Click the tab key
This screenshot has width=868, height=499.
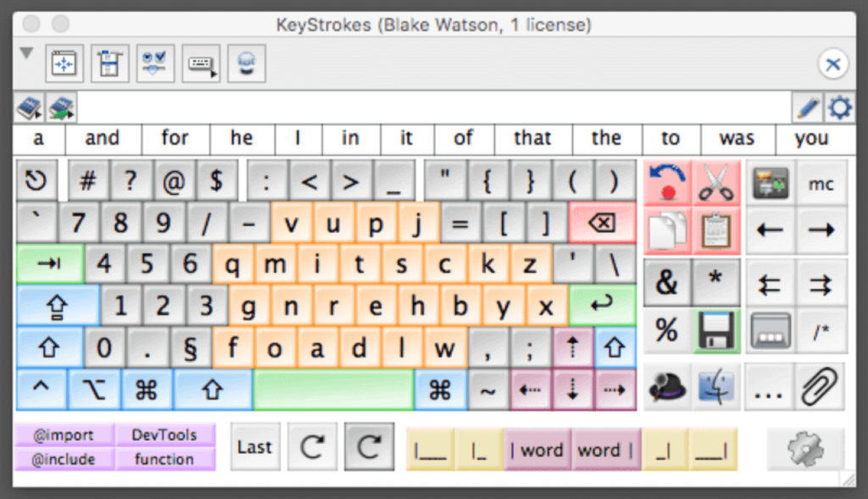click(x=50, y=263)
